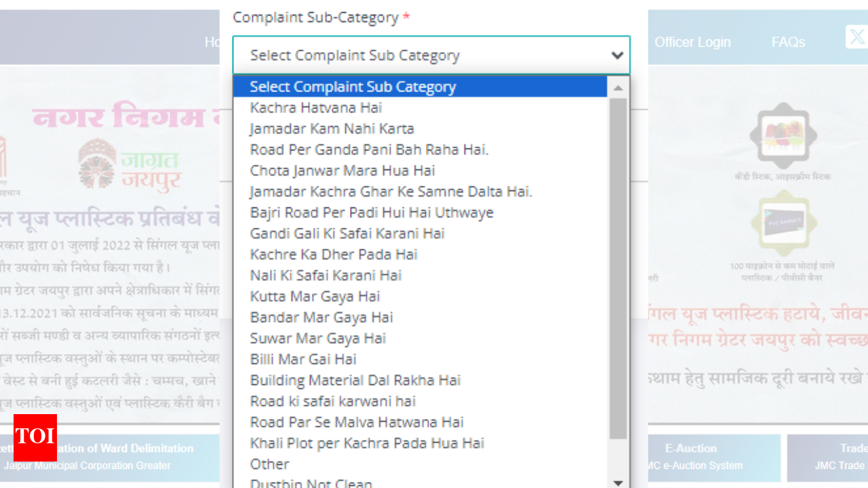Select "Nali Ki Safai Karani Hai"

[x=325, y=276]
